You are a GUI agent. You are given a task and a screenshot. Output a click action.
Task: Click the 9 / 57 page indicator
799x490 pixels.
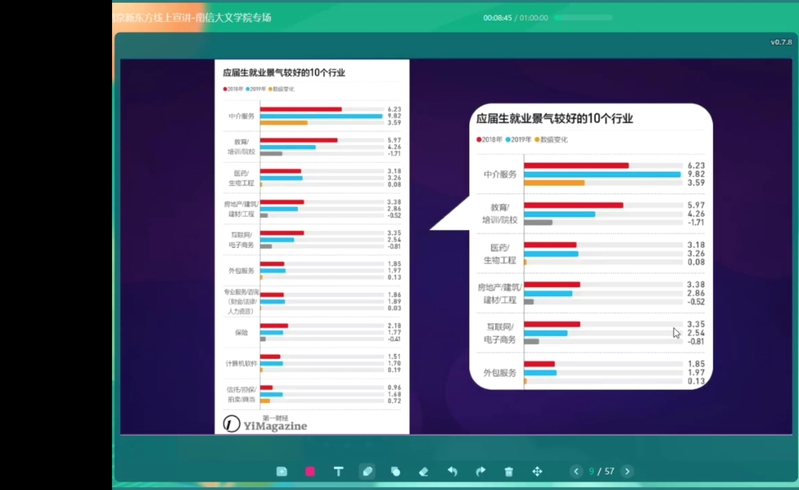601,471
